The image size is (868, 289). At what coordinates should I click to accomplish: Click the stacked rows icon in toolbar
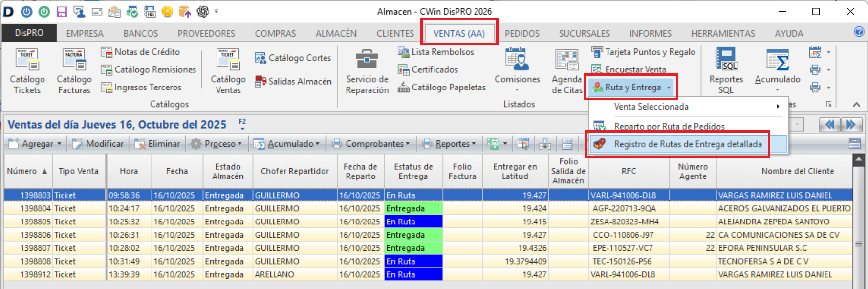567,144
